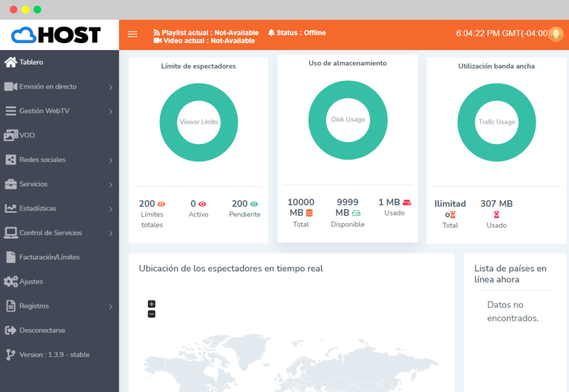The width and height of the screenshot is (569, 392).
Task: Click the Emisión en directo camera icon
Action: [10, 87]
